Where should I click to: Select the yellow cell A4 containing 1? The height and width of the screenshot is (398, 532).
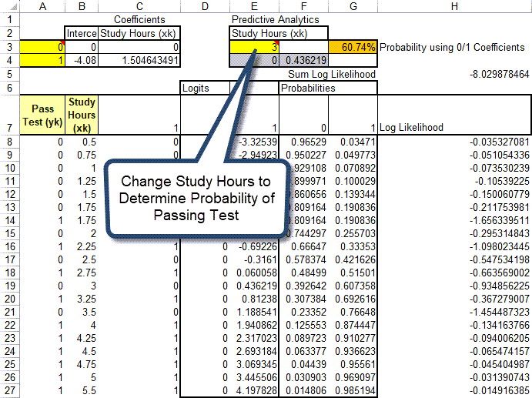click(x=42, y=60)
